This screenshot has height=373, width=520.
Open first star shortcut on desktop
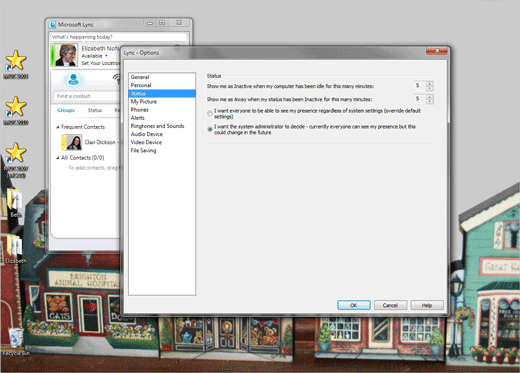[x=16, y=64]
